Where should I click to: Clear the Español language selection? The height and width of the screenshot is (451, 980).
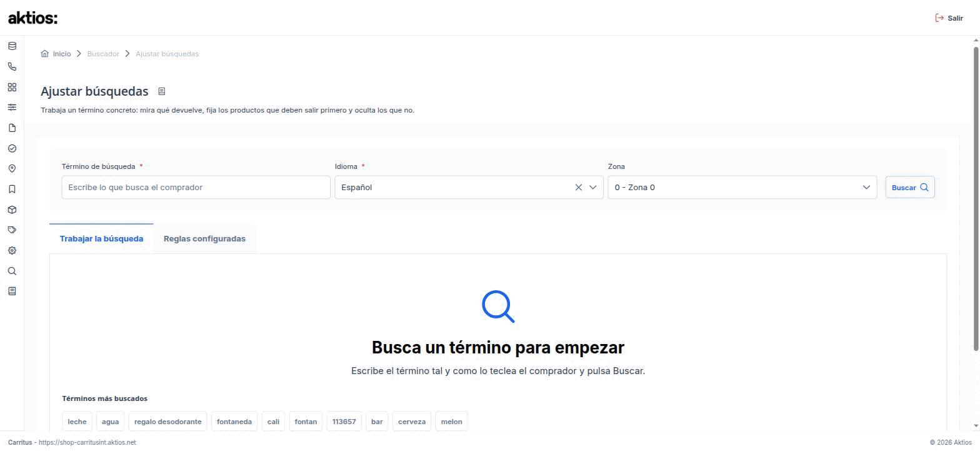point(578,187)
